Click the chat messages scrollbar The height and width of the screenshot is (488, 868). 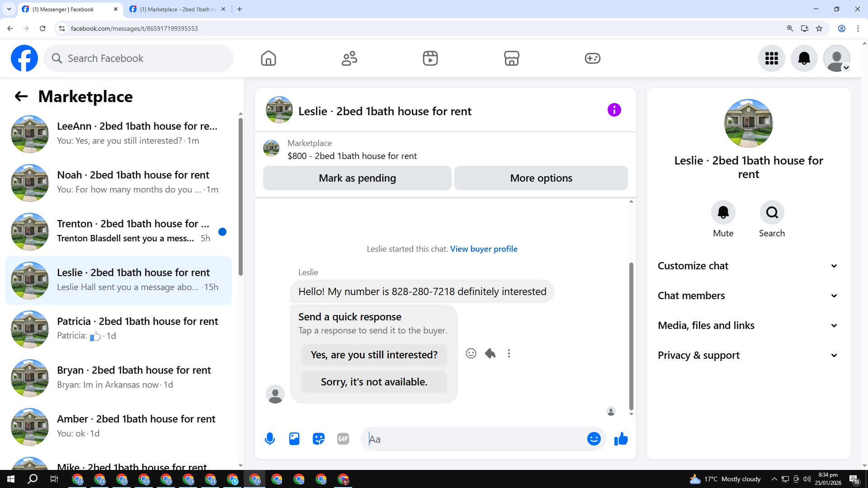631,336
